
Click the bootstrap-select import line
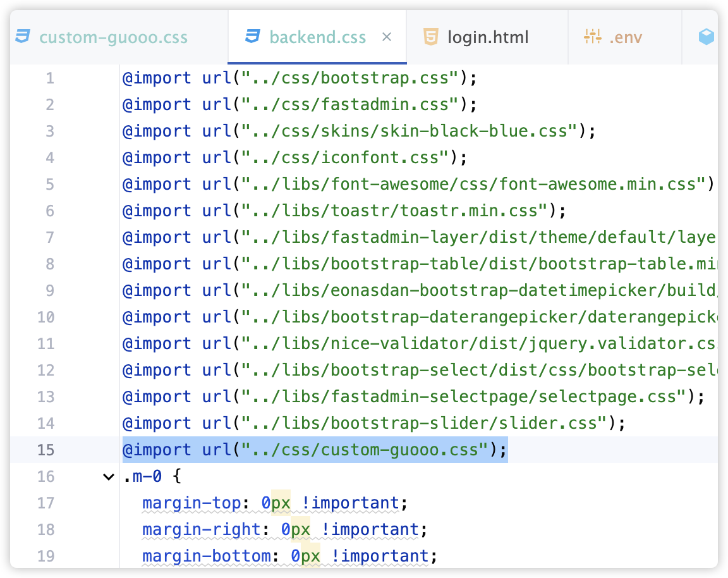[419, 370]
